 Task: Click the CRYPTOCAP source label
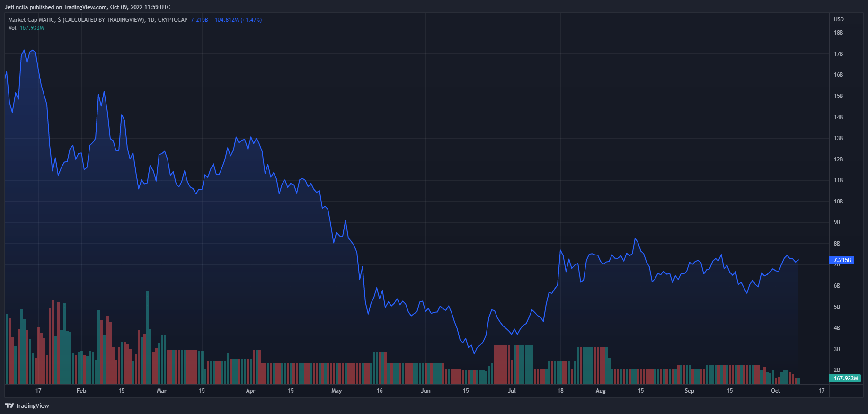point(173,20)
